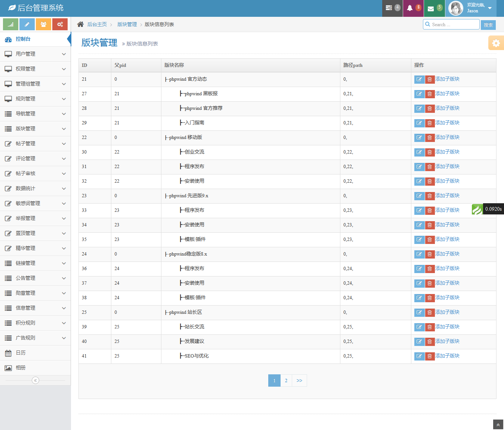Select 控制台 in the sidebar
Viewport: 504px width, 430px height.
coord(23,39)
